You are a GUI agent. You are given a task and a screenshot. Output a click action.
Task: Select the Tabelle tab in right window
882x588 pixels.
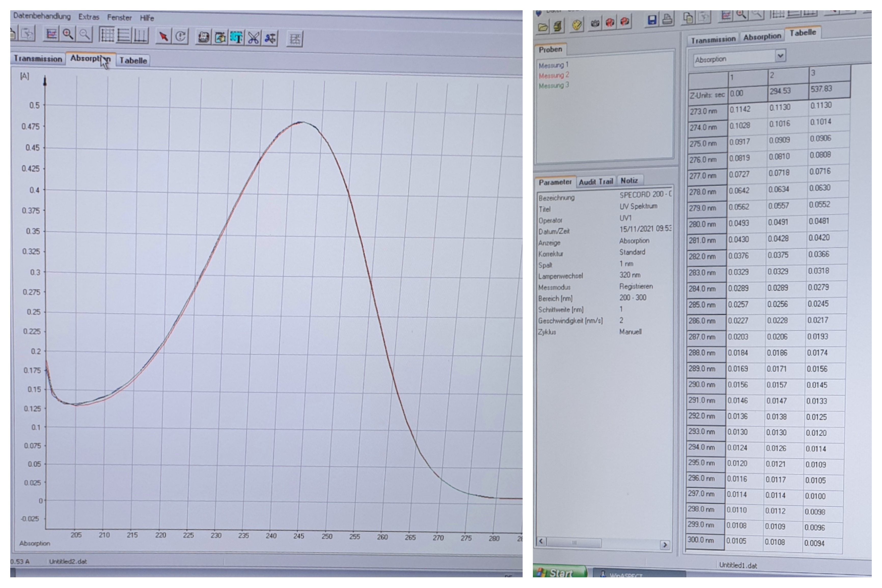click(803, 33)
